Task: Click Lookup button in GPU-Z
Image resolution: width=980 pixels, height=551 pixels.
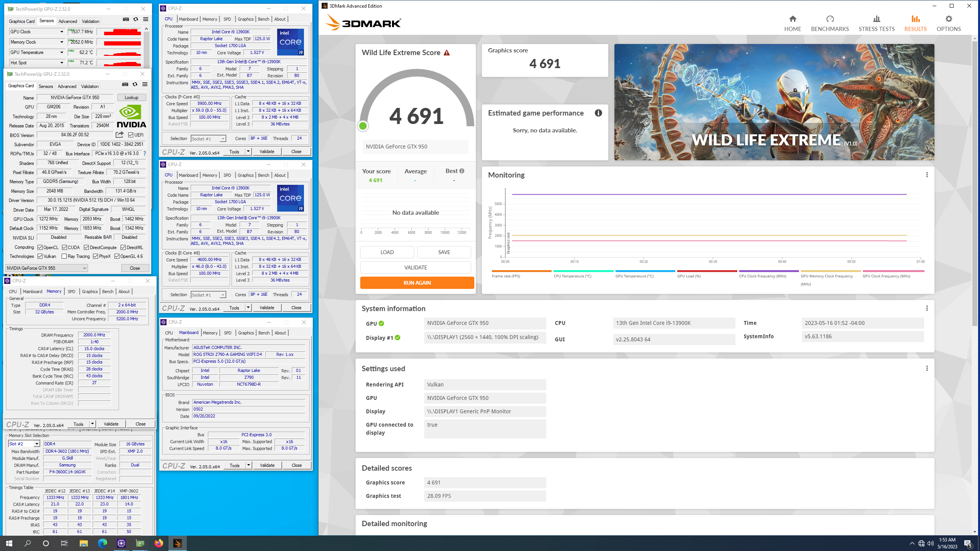Action: point(131,98)
